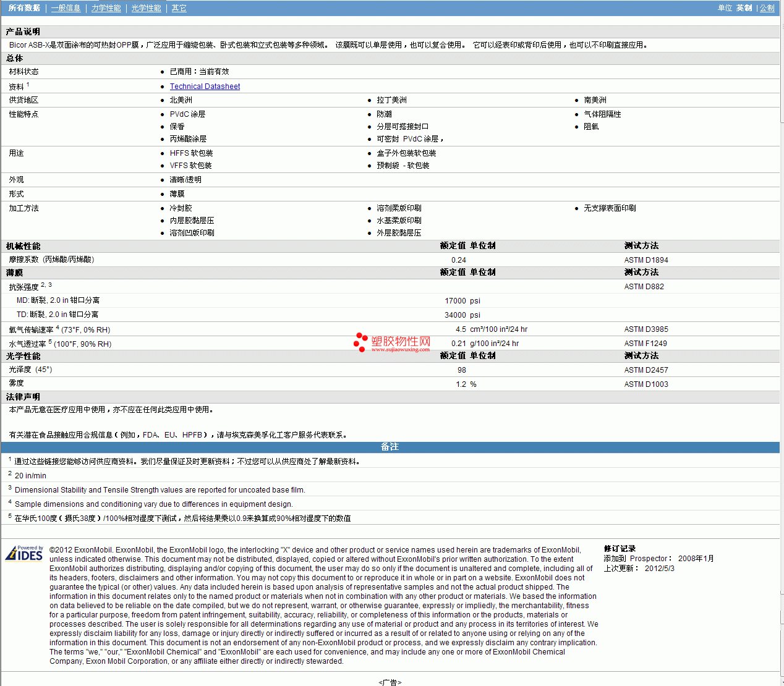The image size is (784, 686).
Task: Click the 南美洲 region entry
Action: (595, 100)
